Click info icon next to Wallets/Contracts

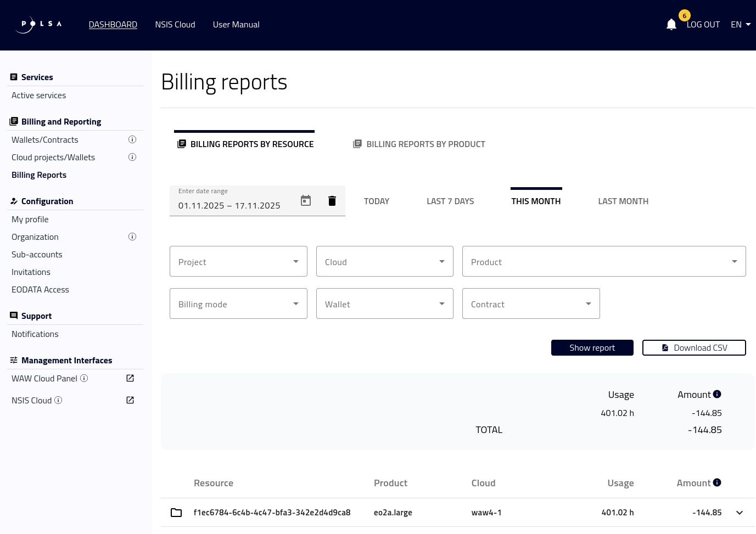tap(132, 140)
